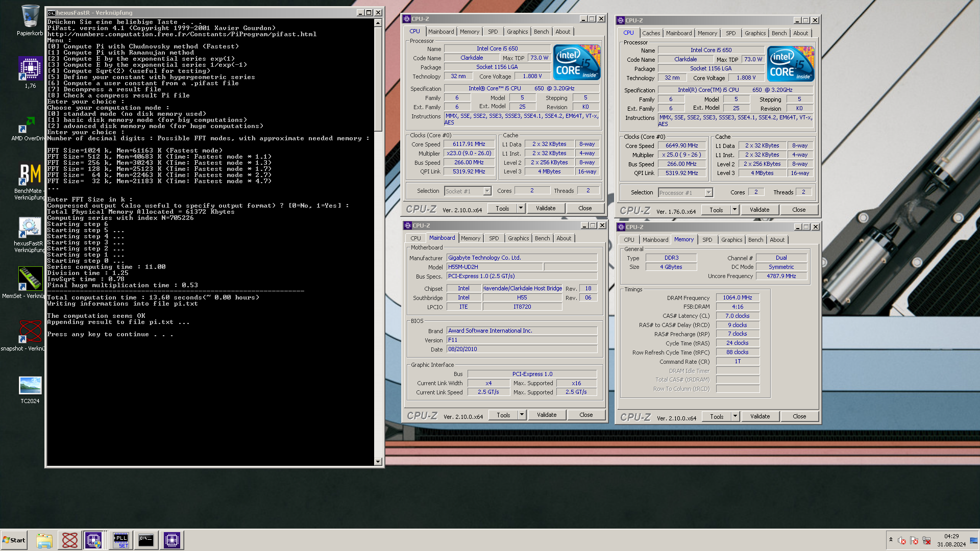Open the Start menu
Image resolution: width=980 pixels, height=551 pixels.
click(14, 540)
